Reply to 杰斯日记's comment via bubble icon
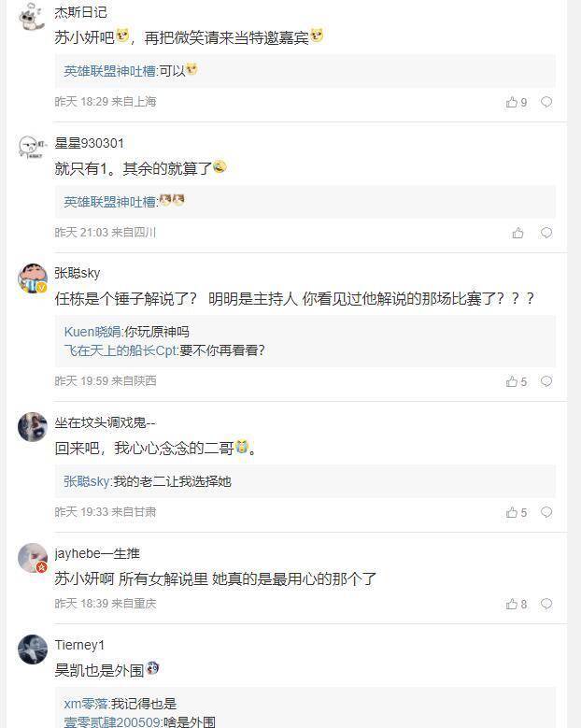 point(546,102)
